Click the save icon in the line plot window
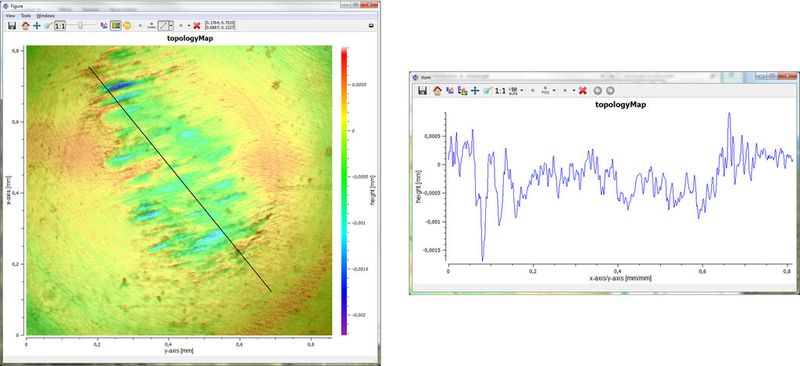800x366 pixels. click(422, 90)
